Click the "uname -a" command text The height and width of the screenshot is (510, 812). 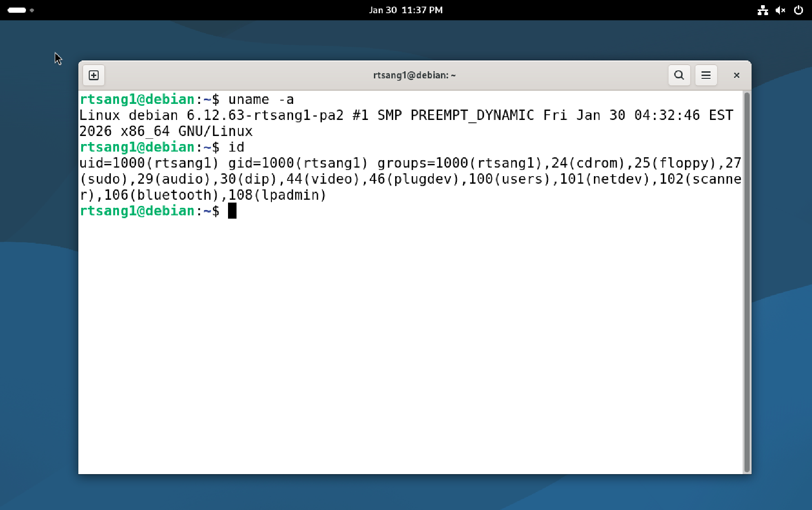tap(261, 100)
